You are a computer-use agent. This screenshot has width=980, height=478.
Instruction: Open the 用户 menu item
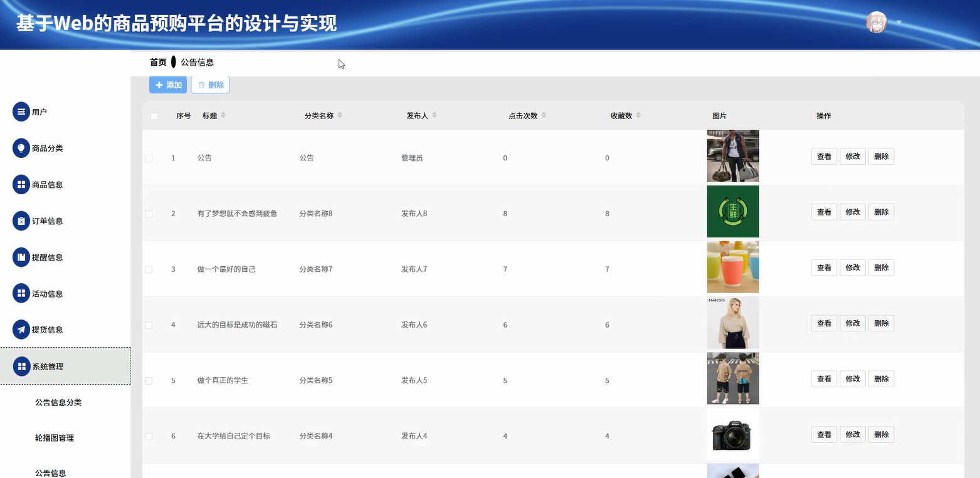point(65,112)
